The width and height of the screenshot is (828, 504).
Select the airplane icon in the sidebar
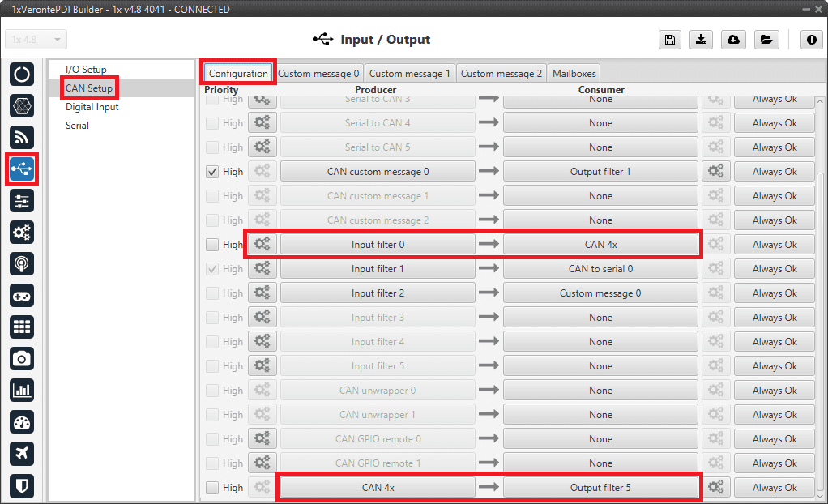coord(22,454)
